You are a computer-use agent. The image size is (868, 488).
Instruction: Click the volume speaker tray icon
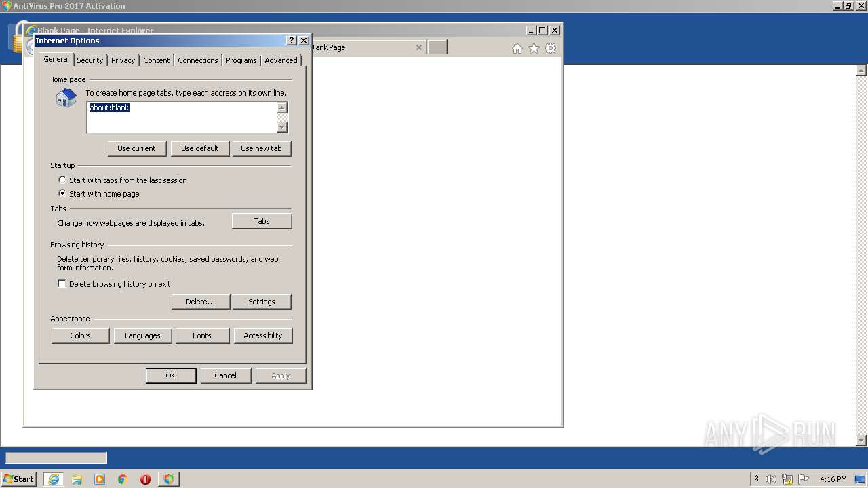pos(771,479)
